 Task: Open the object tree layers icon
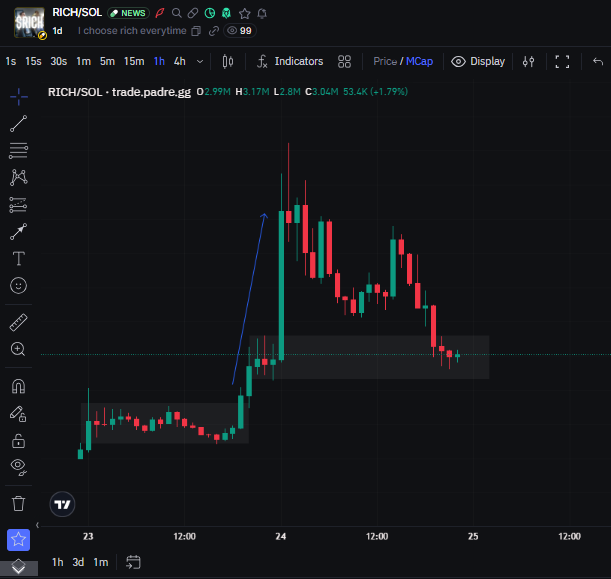tap(18, 567)
